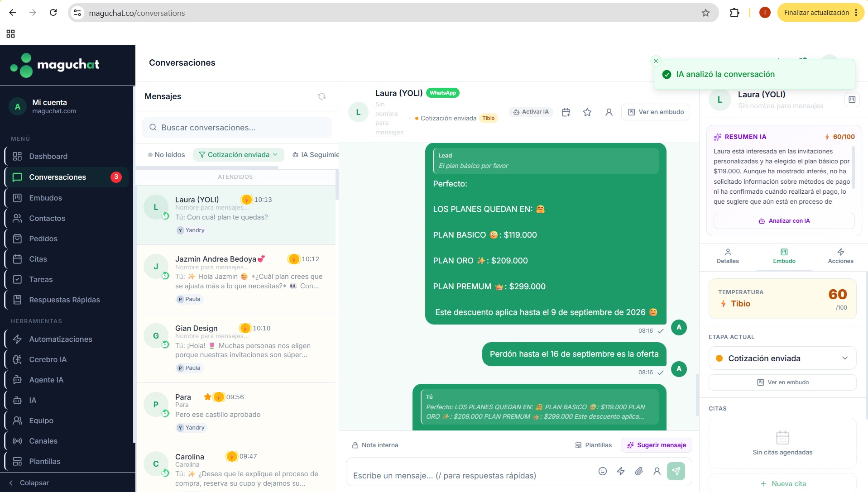Open Pedidos section in sidebar
Screen dimensions: 868x492
tap(67, 239)
